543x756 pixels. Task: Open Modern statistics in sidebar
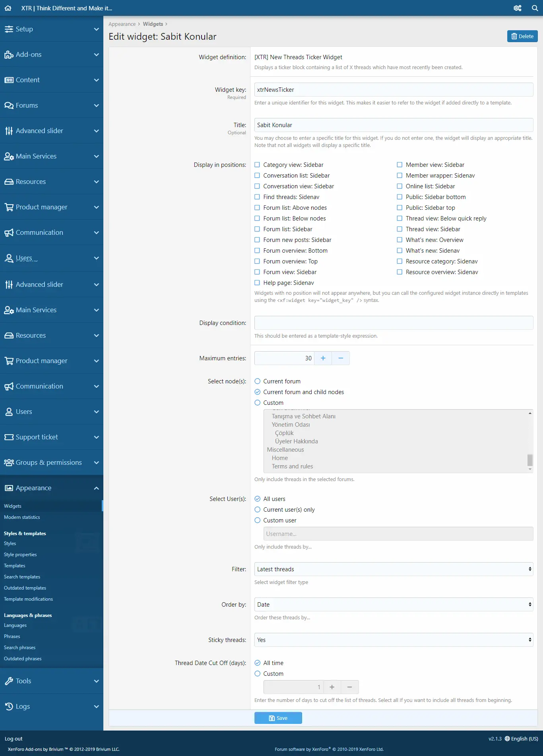point(22,517)
